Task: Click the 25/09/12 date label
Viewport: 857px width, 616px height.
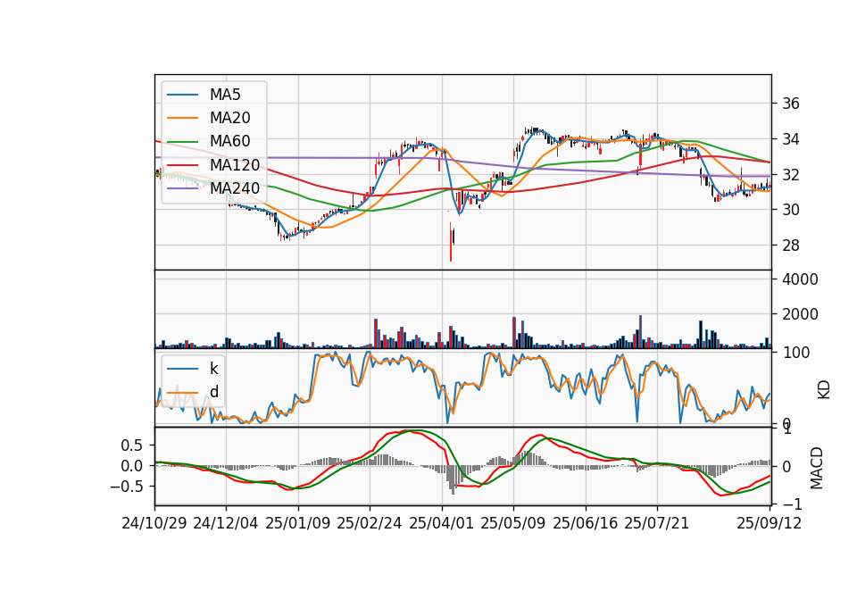Action: (x=770, y=523)
